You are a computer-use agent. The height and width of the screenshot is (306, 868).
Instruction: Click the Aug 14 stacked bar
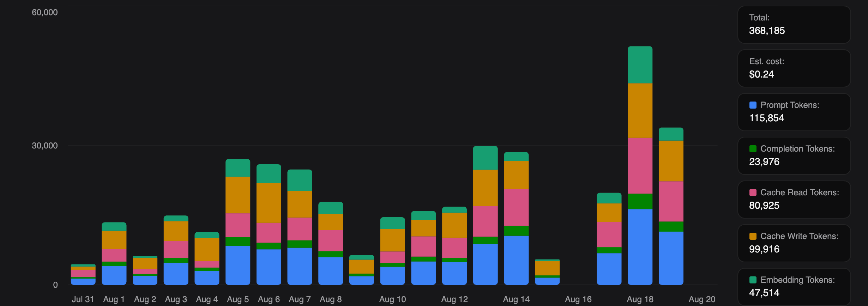tap(516, 219)
